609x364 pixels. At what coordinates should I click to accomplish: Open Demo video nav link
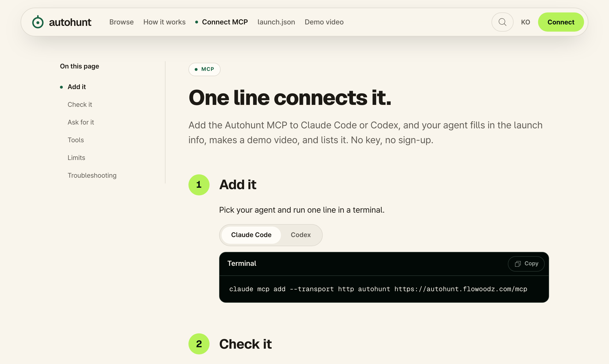click(324, 22)
